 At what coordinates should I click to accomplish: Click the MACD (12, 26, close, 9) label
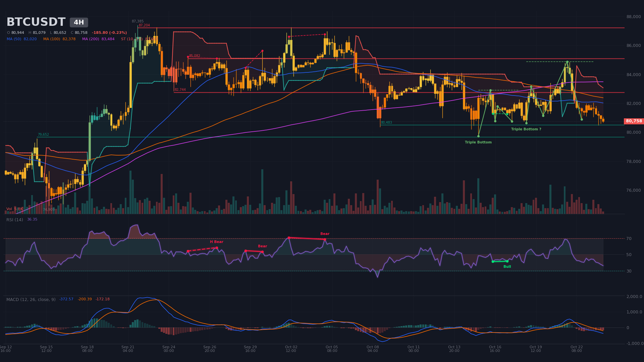click(31, 300)
